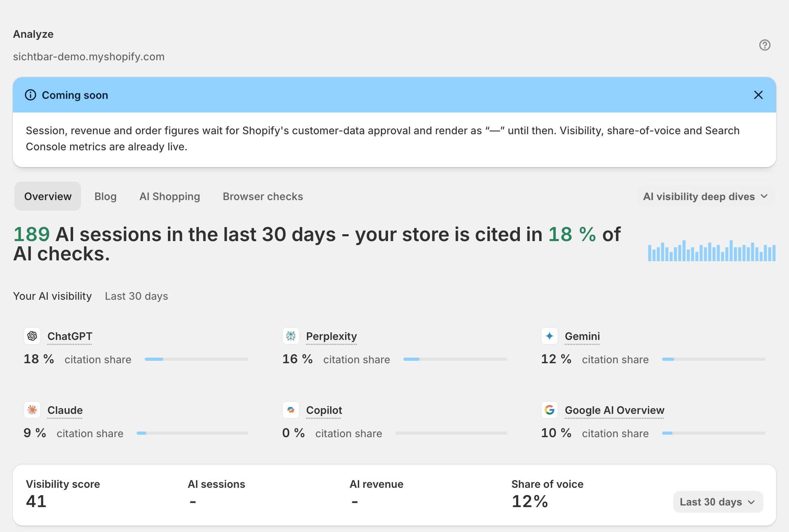This screenshot has width=789, height=532.
Task: Click the AI revenue metric label
Action: 376,484
